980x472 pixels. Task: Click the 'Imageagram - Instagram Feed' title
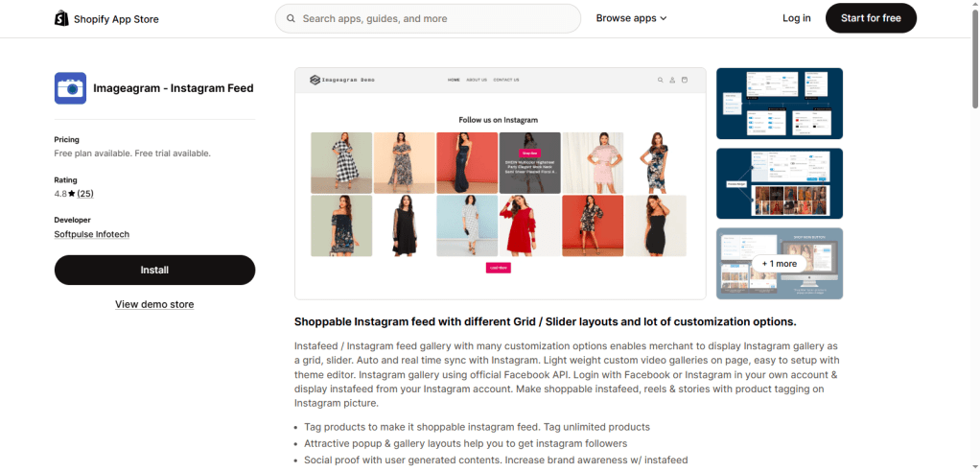pos(174,88)
